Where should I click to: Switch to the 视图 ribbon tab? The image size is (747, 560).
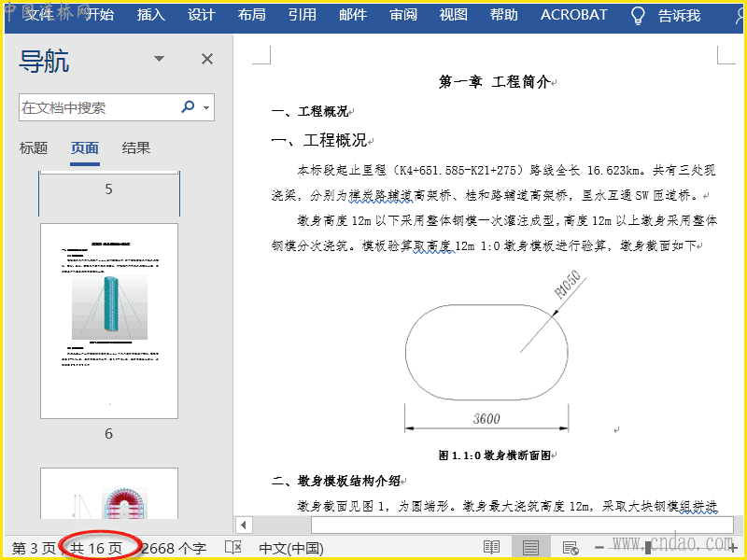point(454,15)
